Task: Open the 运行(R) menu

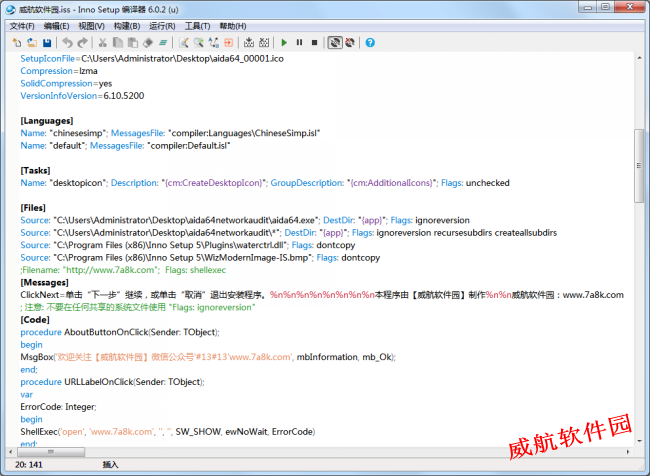Action: [x=162, y=26]
